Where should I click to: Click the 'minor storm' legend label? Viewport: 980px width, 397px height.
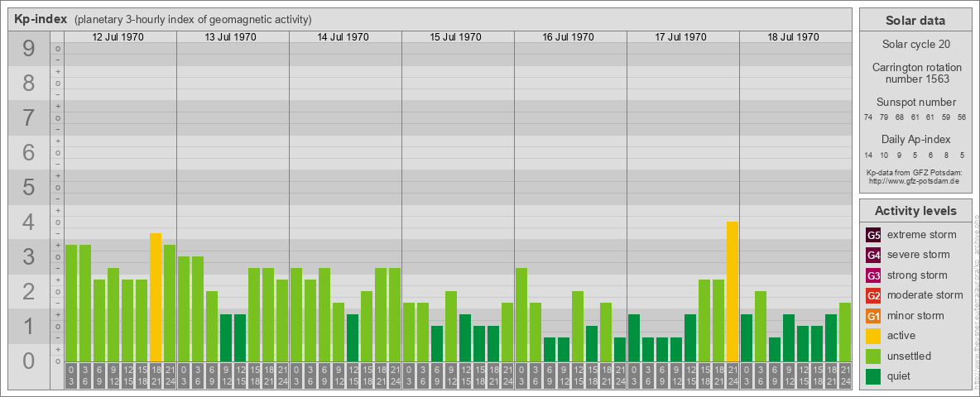tap(915, 316)
